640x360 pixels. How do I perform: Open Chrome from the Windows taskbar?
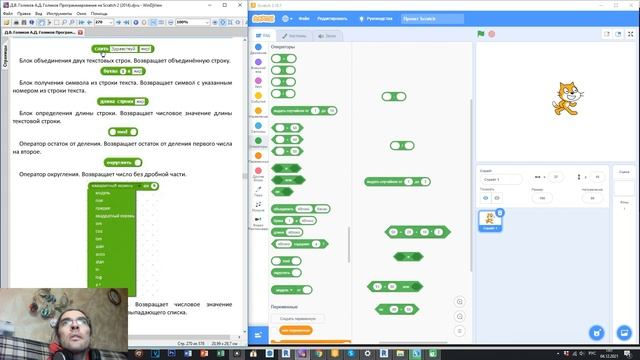(318, 353)
